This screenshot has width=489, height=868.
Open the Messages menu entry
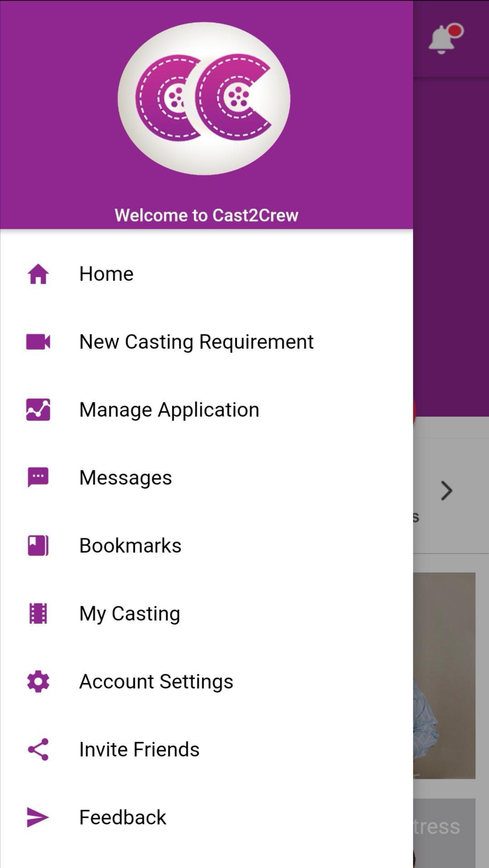[x=206, y=477]
